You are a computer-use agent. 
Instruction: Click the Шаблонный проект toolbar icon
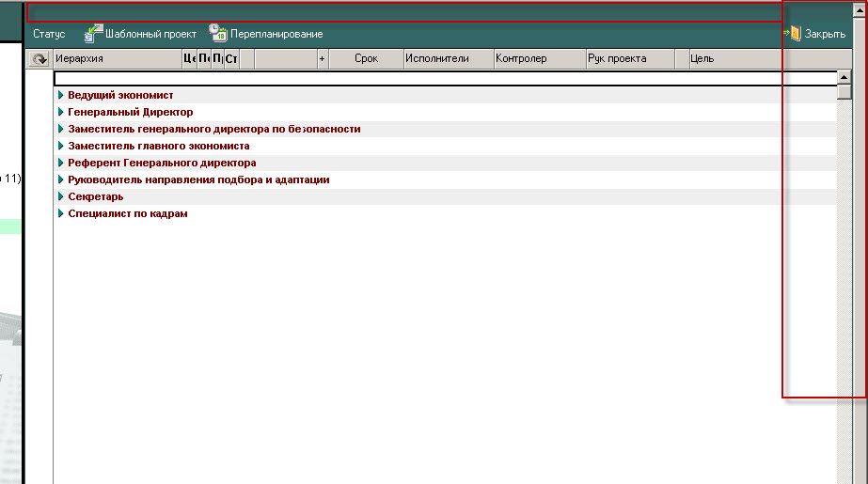tap(93, 34)
